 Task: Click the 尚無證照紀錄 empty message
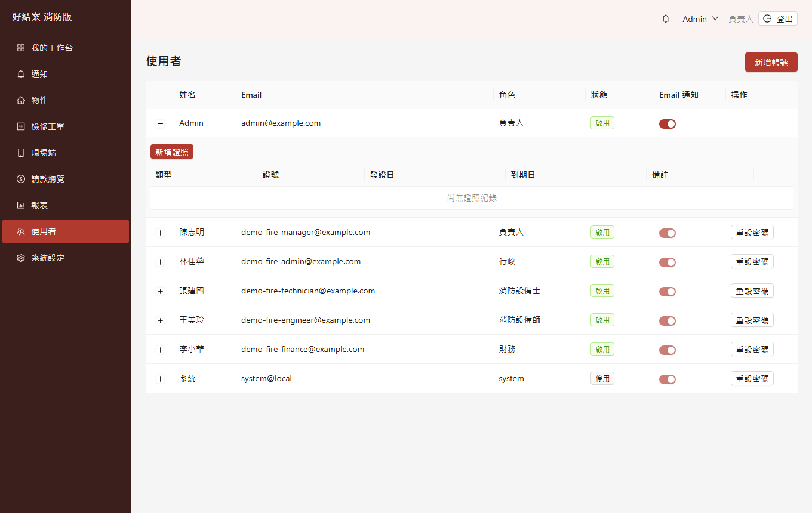click(x=472, y=198)
